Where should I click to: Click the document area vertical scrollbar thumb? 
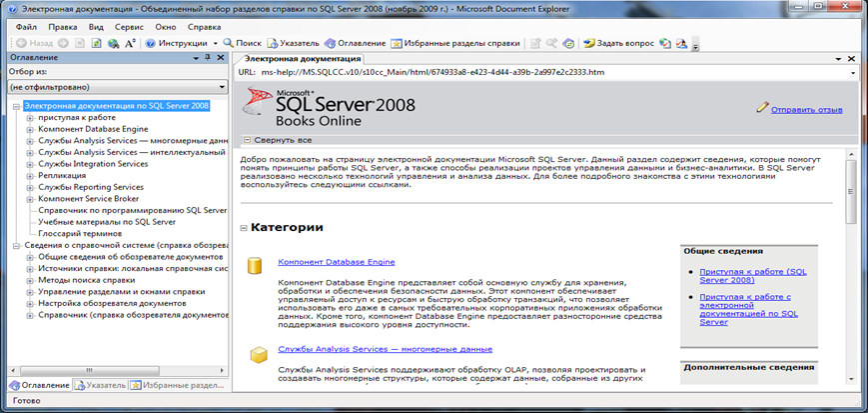[x=852, y=191]
